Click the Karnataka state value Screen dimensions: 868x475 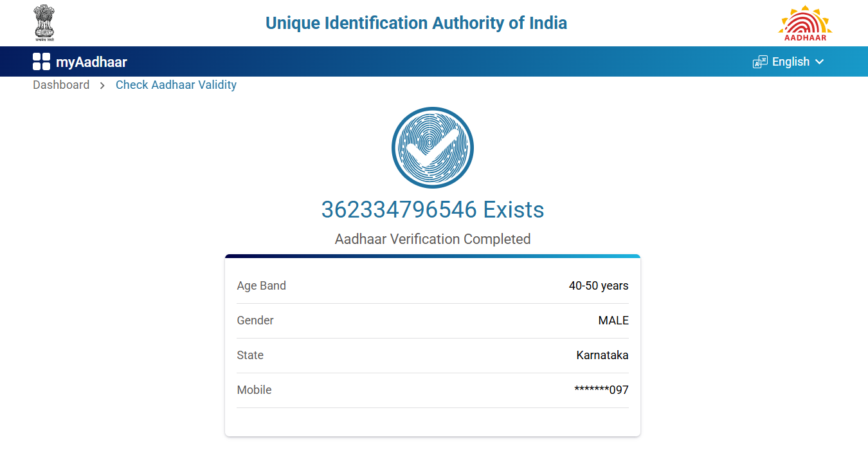tap(602, 355)
